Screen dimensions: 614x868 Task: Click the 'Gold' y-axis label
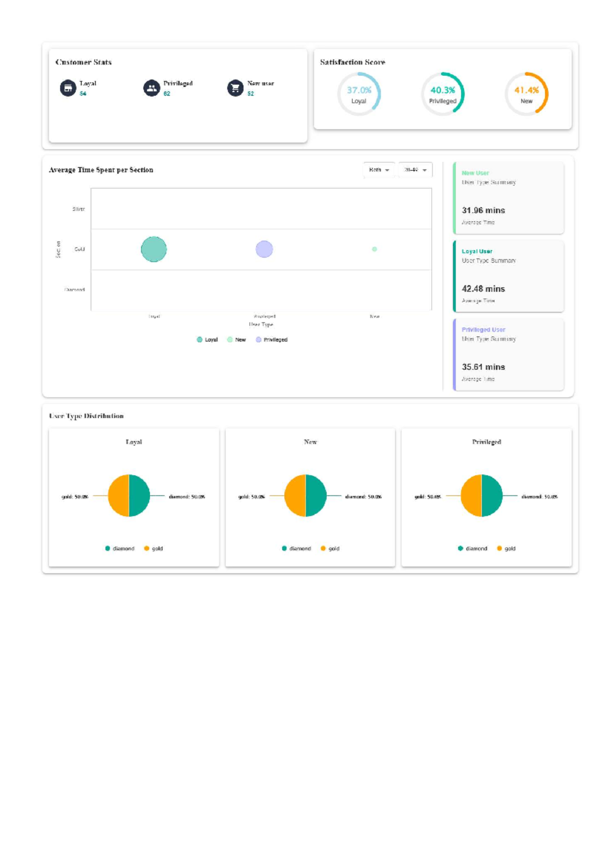(79, 249)
